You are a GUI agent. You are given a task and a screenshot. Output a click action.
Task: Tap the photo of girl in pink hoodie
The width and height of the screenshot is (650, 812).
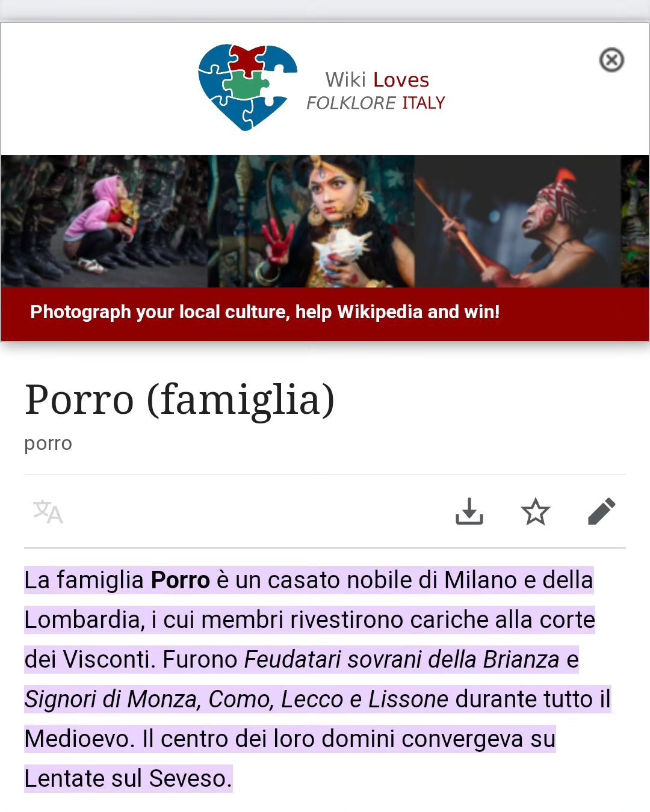pos(105,221)
